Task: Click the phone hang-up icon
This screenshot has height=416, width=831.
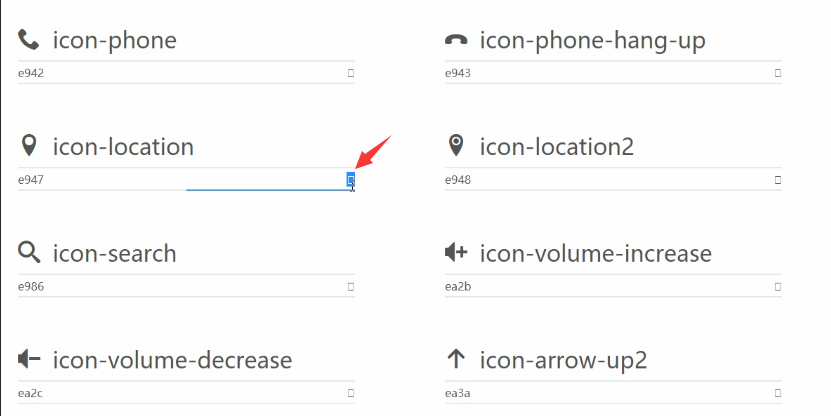Action: (x=456, y=40)
